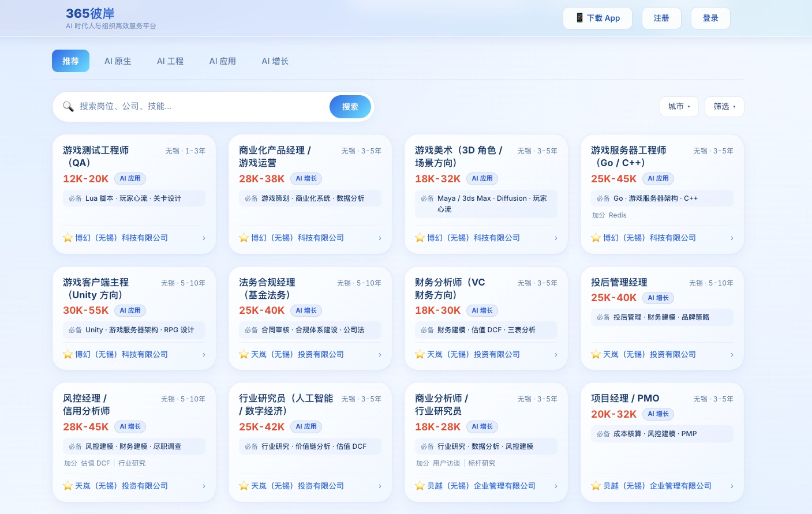The width and height of the screenshot is (812, 514).
Task: Click the AI 应用 tag on 行业研究员 card
Action: pos(307,427)
